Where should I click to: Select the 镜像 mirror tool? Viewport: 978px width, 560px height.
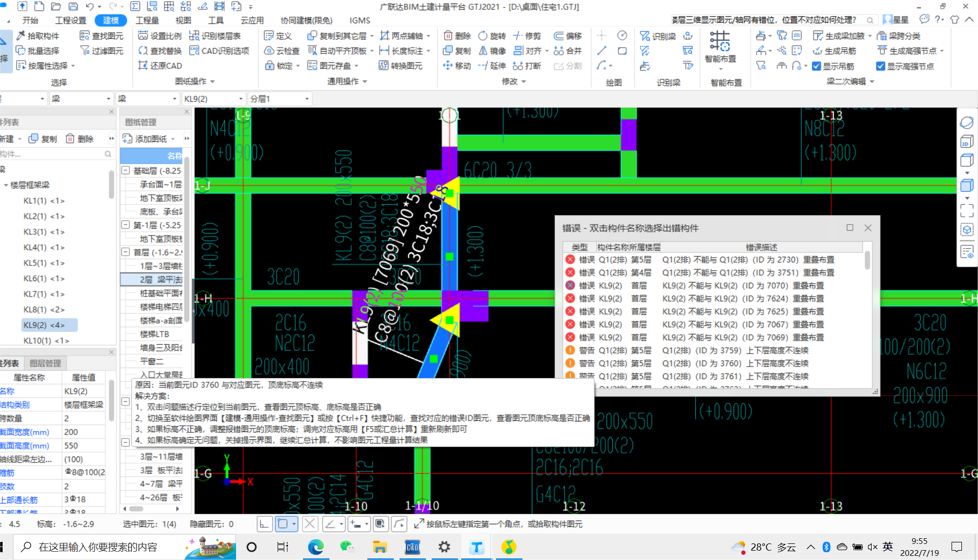point(492,51)
